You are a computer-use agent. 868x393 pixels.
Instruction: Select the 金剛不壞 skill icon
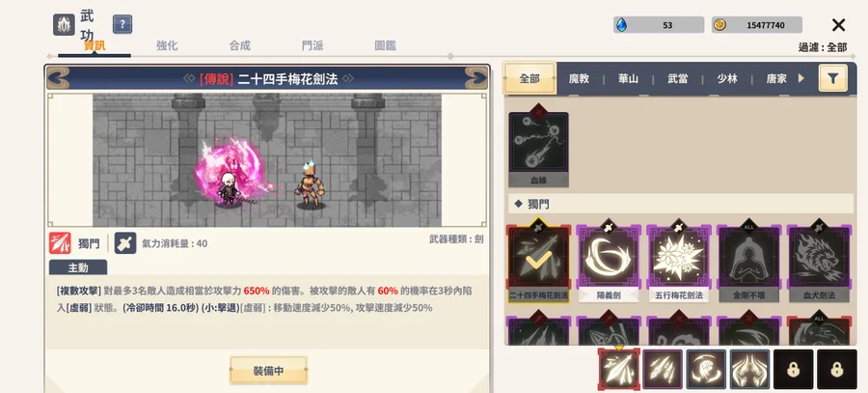click(749, 264)
